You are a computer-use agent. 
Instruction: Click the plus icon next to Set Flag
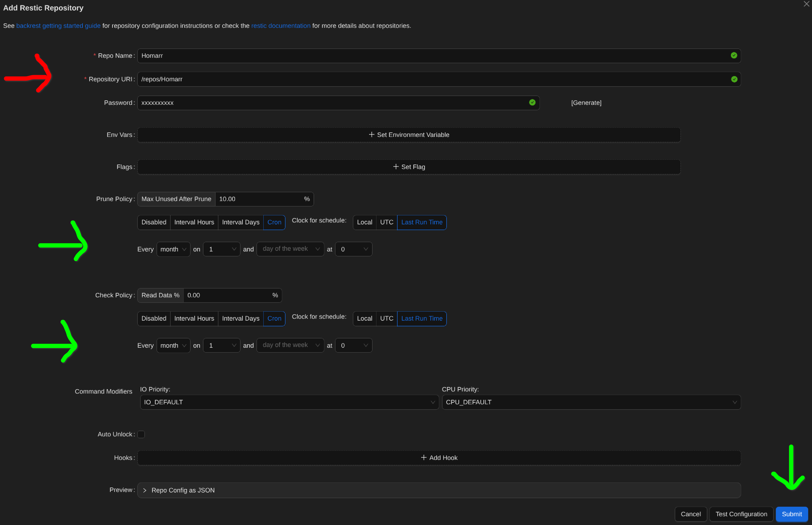396,167
